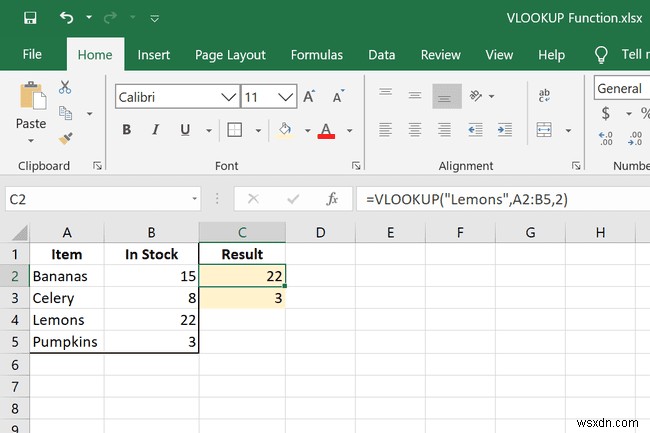
Task: Toggle Italic formatting
Action: tap(155, 130)
